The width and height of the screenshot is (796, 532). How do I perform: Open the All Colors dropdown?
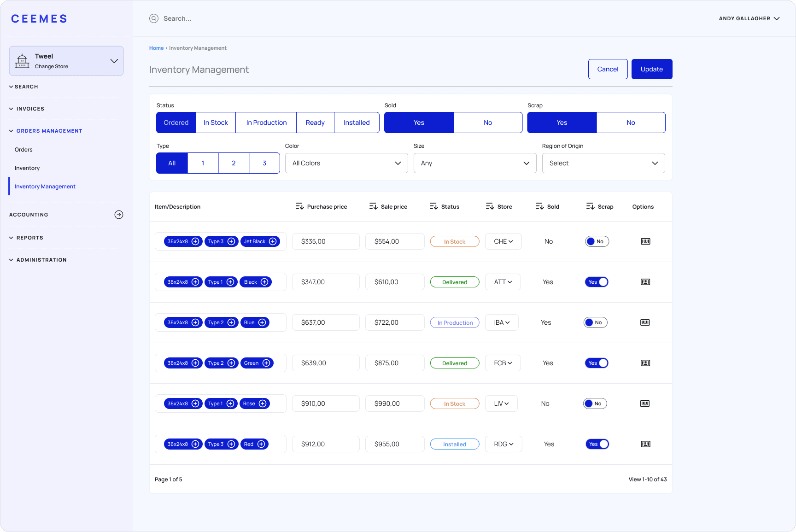click(346, 163)
